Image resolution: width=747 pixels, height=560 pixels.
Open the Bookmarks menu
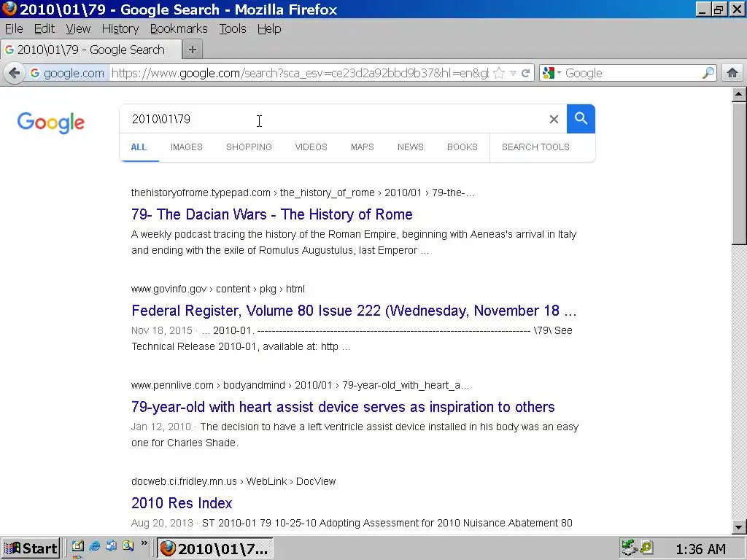179,29
